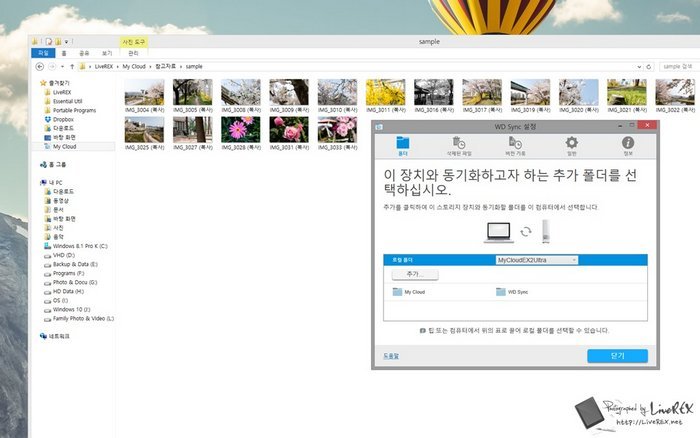
Task: Click the properties quick access icon
Action: tap(49, 42)
